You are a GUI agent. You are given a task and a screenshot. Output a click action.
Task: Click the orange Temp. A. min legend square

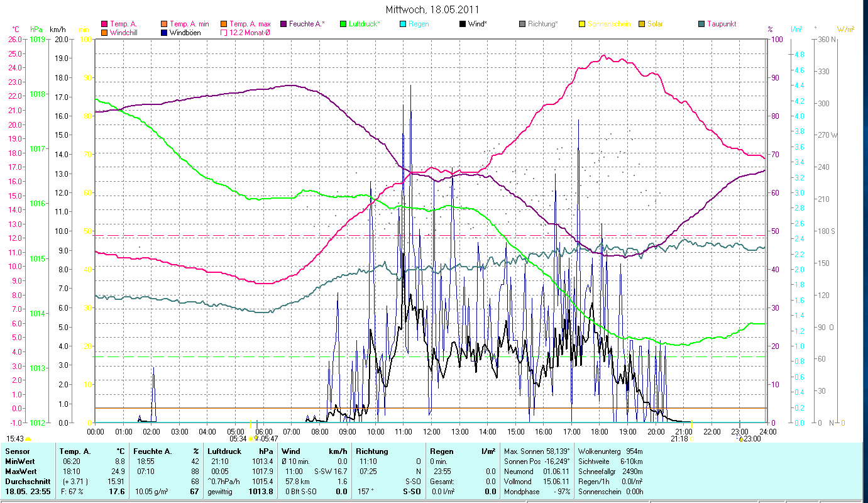tap(164, 24)
